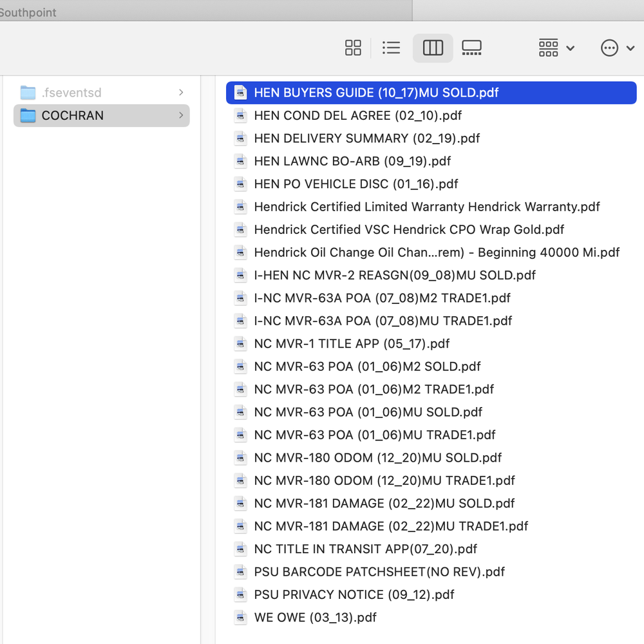
Task: Select NC MVR-63 POA (01_06)M2 SOLD.pdf
Action: pos(431,366)
